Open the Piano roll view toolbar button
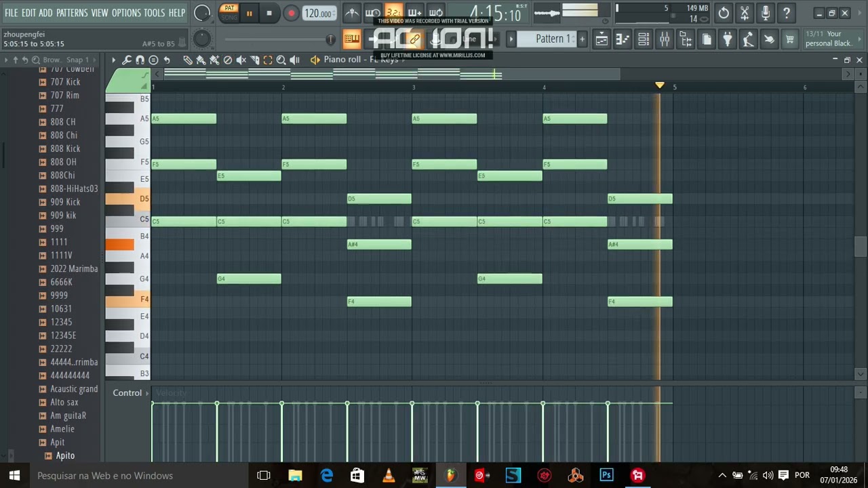 click(623, 39)
